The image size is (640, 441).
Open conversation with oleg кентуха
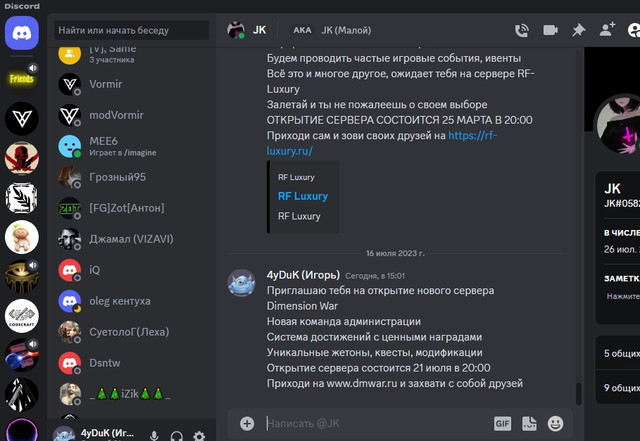click(x=131, y=301)
